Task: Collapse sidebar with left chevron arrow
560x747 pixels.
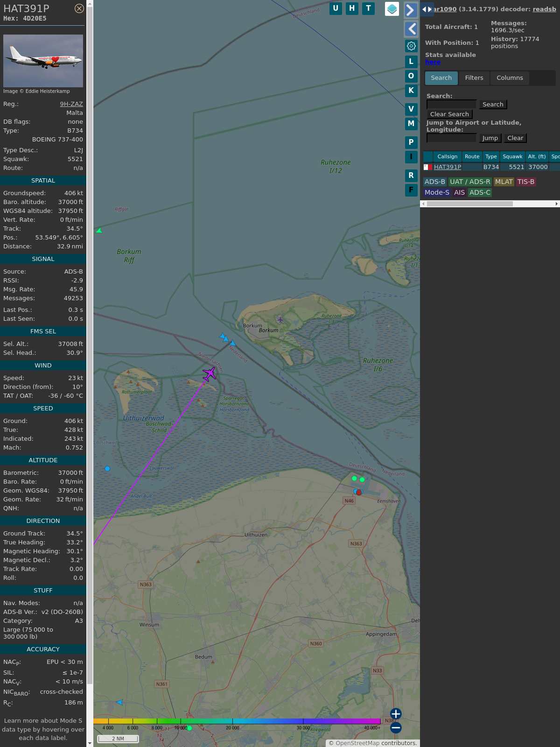Action: (411, 29)
